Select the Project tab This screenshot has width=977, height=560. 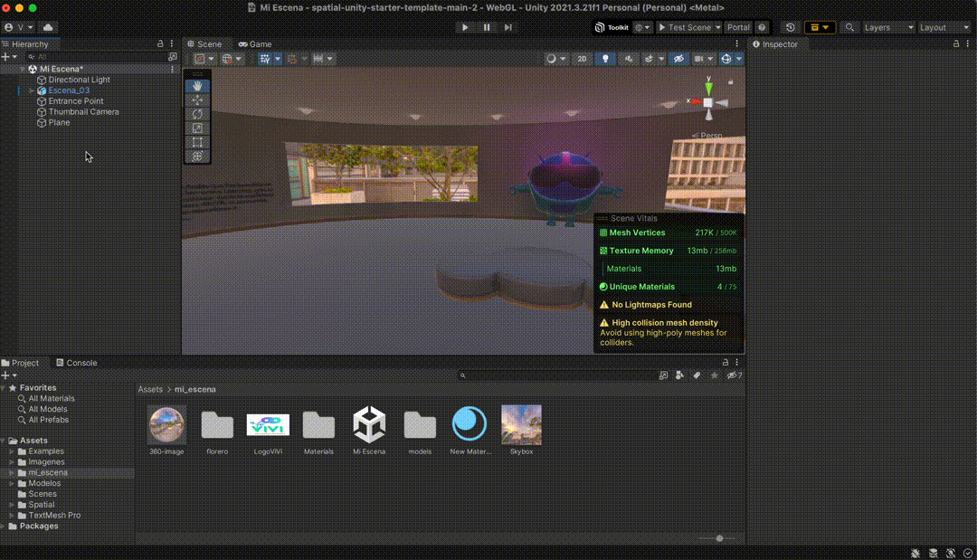point(20,363)
